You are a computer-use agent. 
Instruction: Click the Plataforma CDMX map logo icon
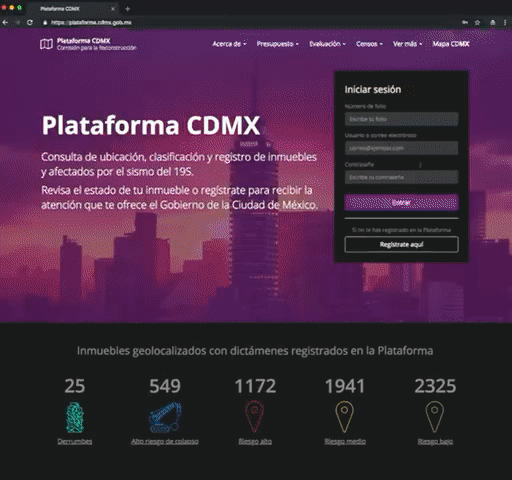point(46,44)
